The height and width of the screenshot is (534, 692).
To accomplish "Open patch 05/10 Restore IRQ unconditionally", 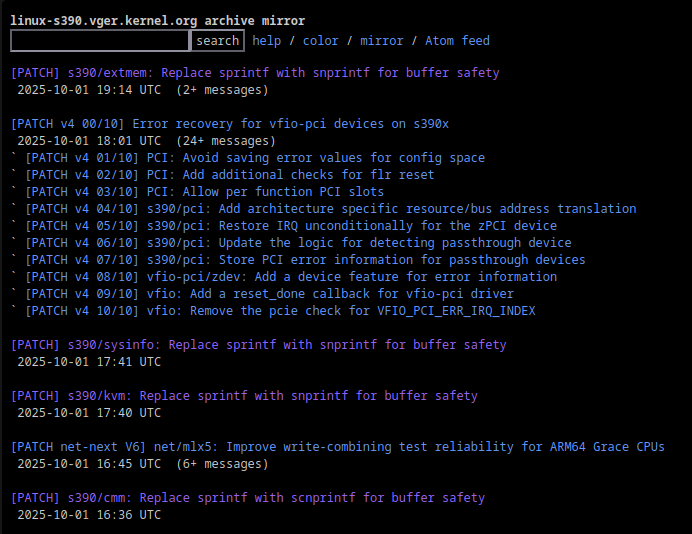I will [x=291, y=226].
